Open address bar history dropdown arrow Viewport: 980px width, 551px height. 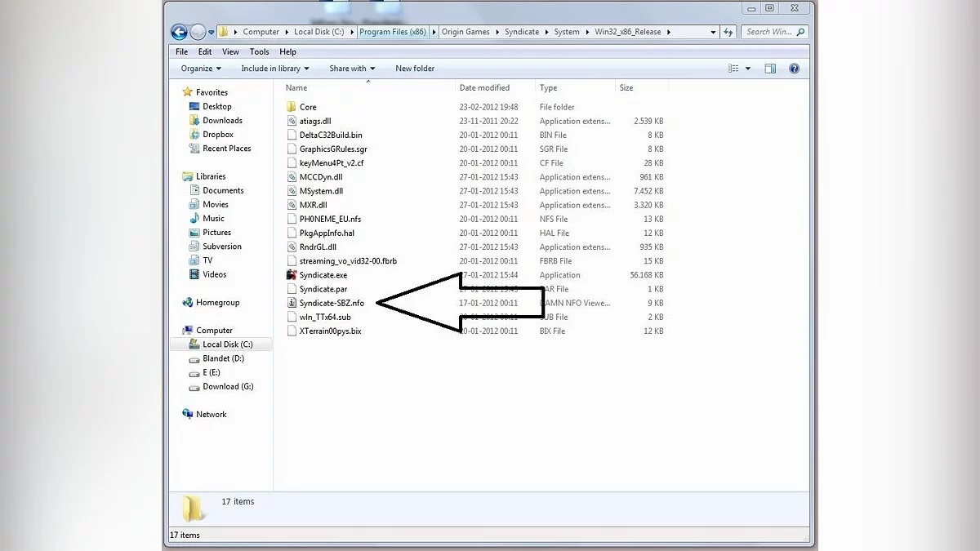(x=713, y=32)
